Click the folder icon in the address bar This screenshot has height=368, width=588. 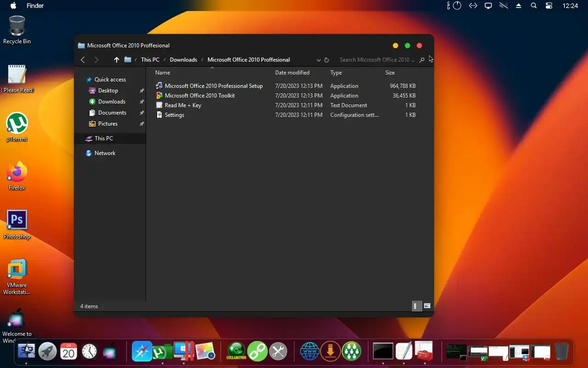tap(128, 60)
